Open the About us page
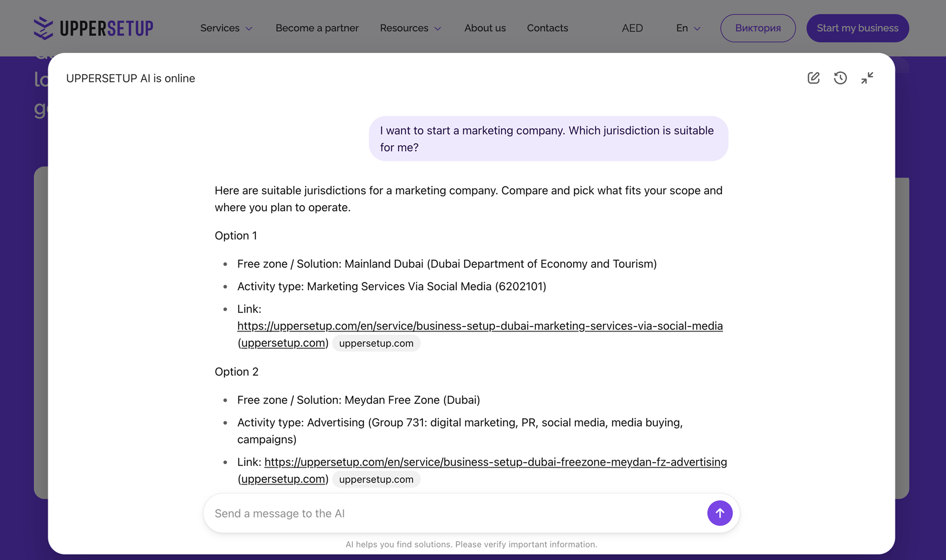Viewport: 946px width, 560px height. tap(485, 28)
